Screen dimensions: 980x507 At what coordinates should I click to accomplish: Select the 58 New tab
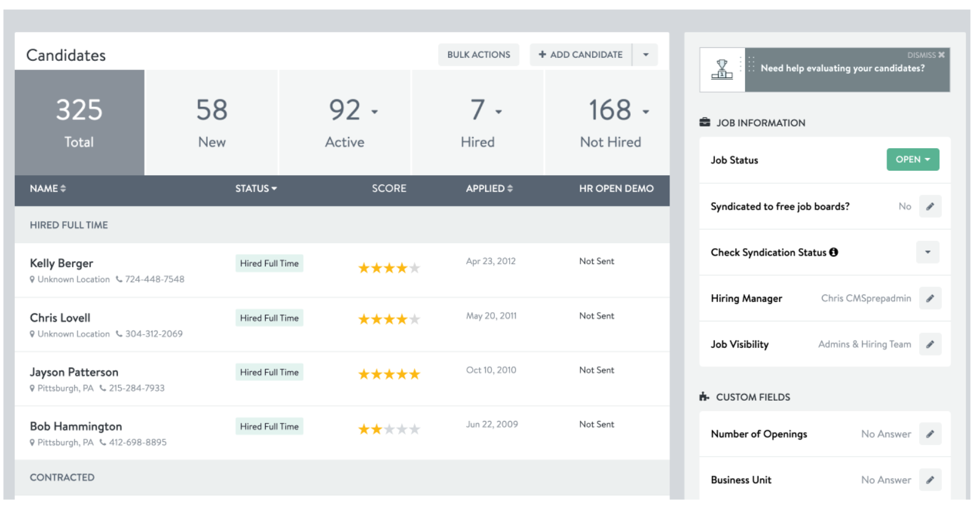[x=212, y=123]
